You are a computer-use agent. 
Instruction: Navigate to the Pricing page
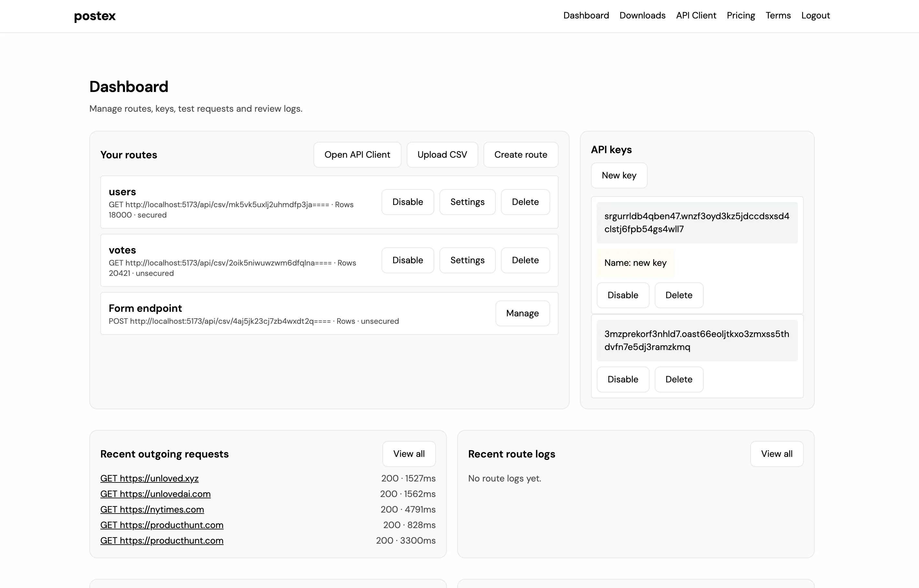[x=740, y=16]
